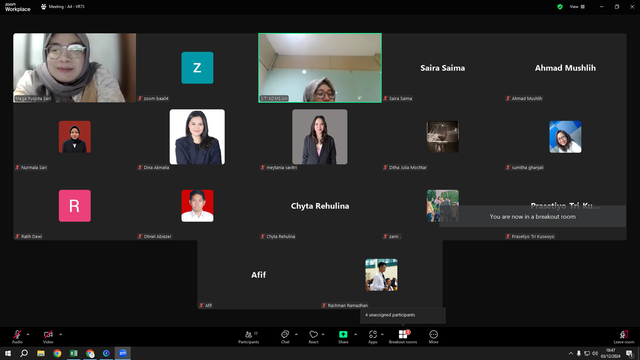Select sunitha ghanjali's profile picture

click(x=565, y=137)
